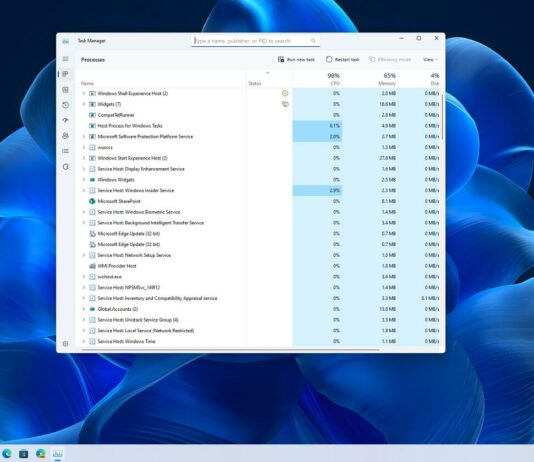Open Edge Canary from the taskbar
The image size is (534, 462).
point(41,453)
